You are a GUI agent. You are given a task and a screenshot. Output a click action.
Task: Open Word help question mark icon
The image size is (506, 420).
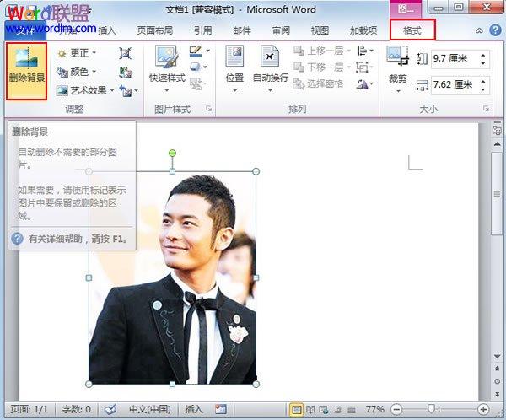tap(495, 30)
